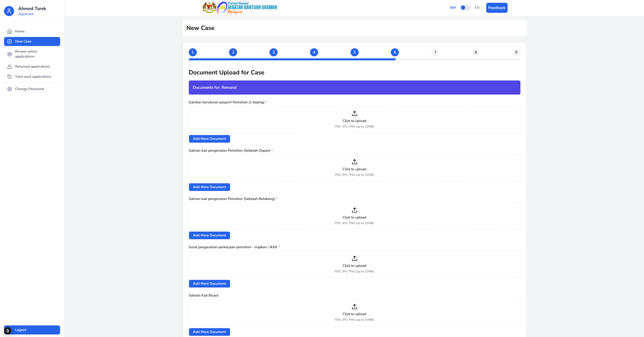
Task: Click the gear icon next to Change Password
Action: 10,89
